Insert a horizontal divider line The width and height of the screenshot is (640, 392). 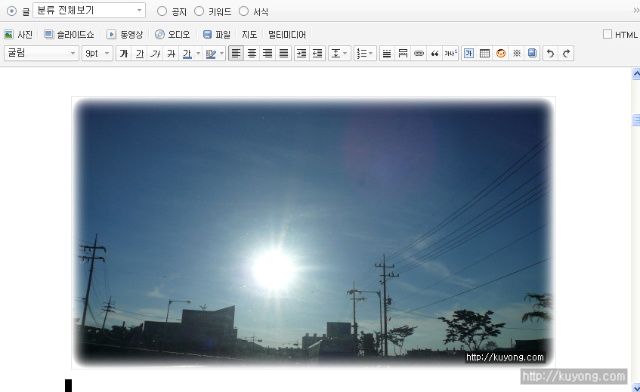click(x=387, y=53)
